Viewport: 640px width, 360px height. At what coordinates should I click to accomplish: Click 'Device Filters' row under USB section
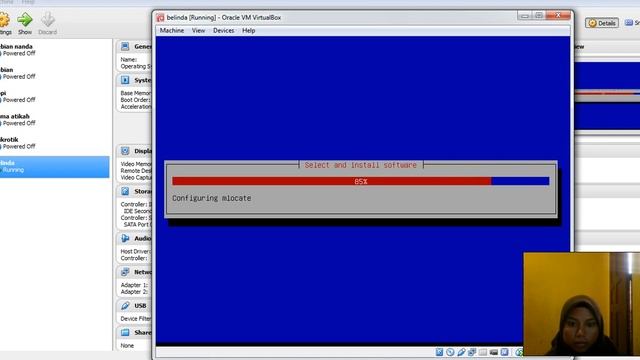[x=136, y=318]
